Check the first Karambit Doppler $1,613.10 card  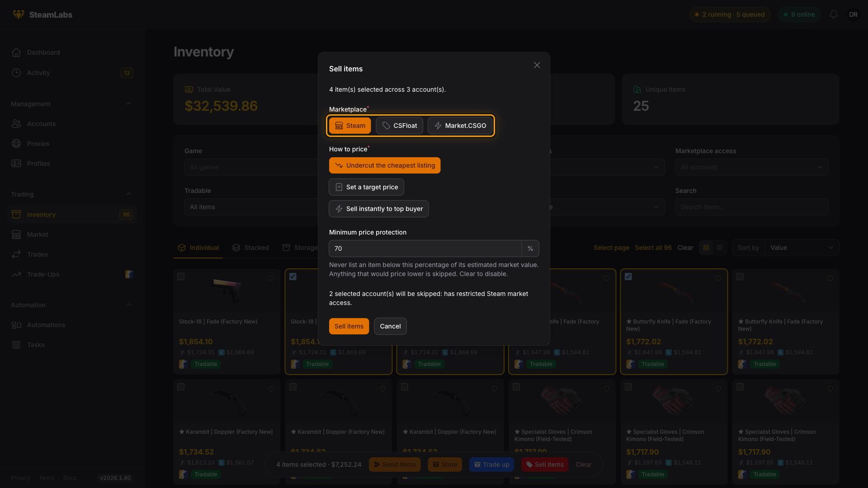181,387
